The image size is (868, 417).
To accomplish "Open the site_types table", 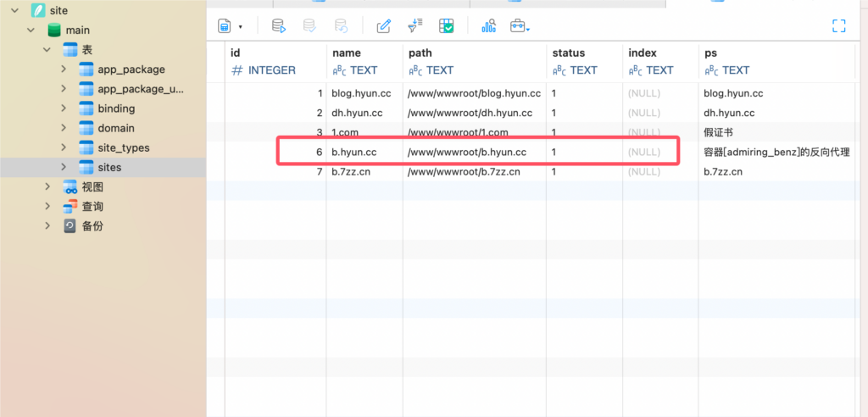I will click(x=124, y=147).
